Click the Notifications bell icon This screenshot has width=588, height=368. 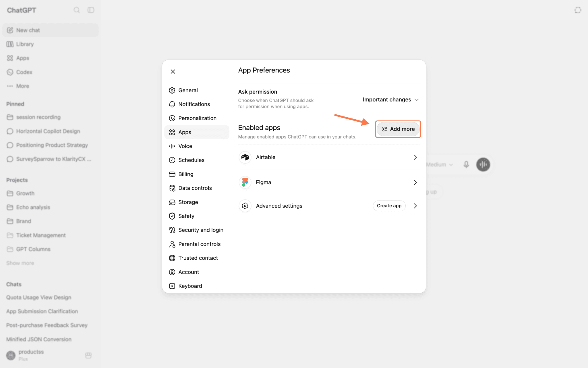[172, 104]
